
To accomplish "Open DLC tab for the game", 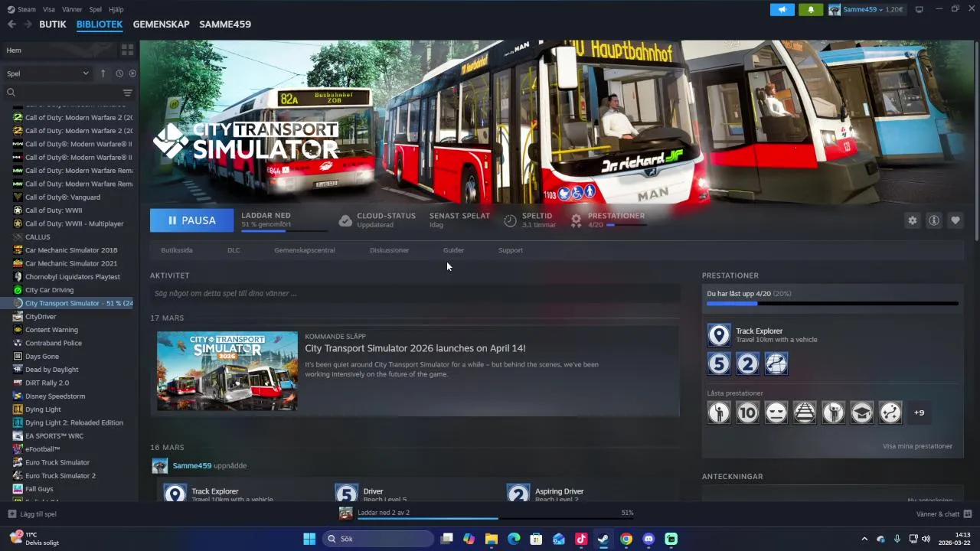I will pyautogui.click(x=234, y=250).
